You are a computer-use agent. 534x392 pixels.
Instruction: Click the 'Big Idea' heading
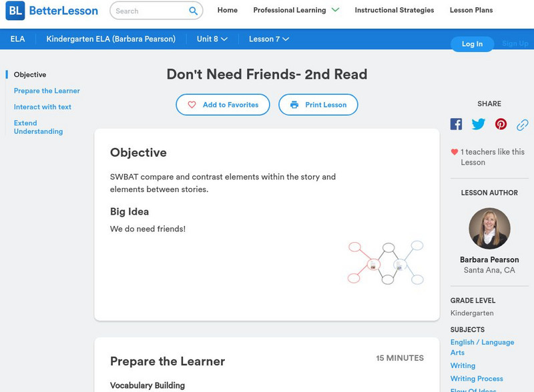[x=129, y=211]
